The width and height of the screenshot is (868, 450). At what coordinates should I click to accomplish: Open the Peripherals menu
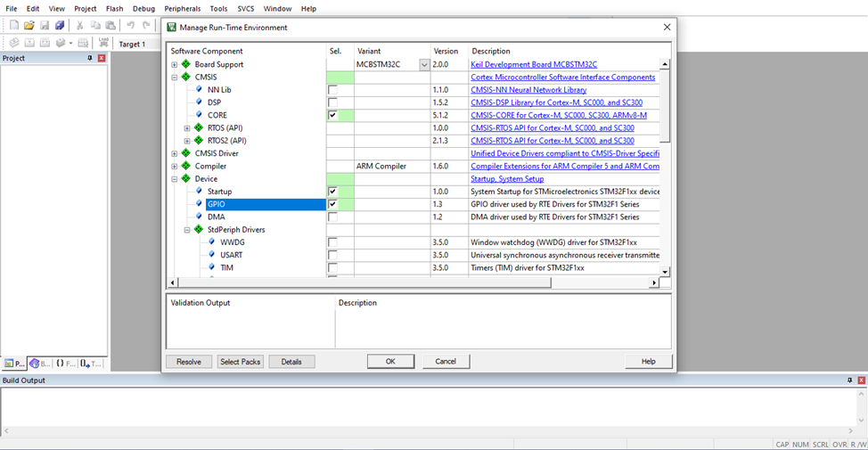click(182, 8)
